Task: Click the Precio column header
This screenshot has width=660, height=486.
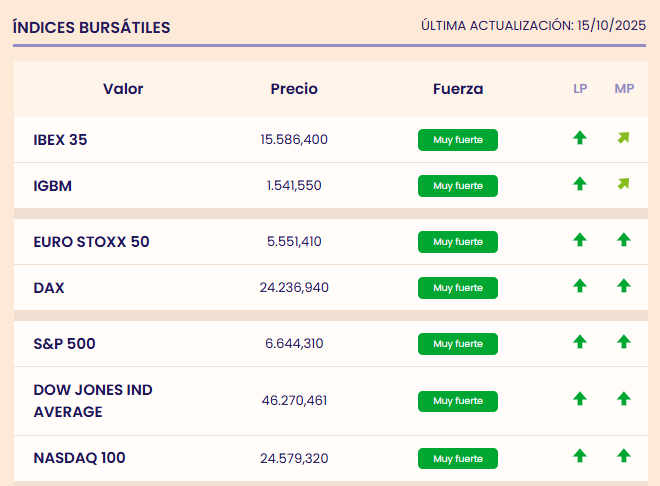Action: tap(294, 89)
